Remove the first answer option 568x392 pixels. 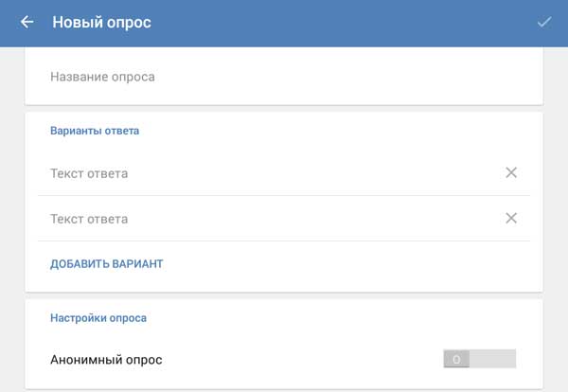511,172
